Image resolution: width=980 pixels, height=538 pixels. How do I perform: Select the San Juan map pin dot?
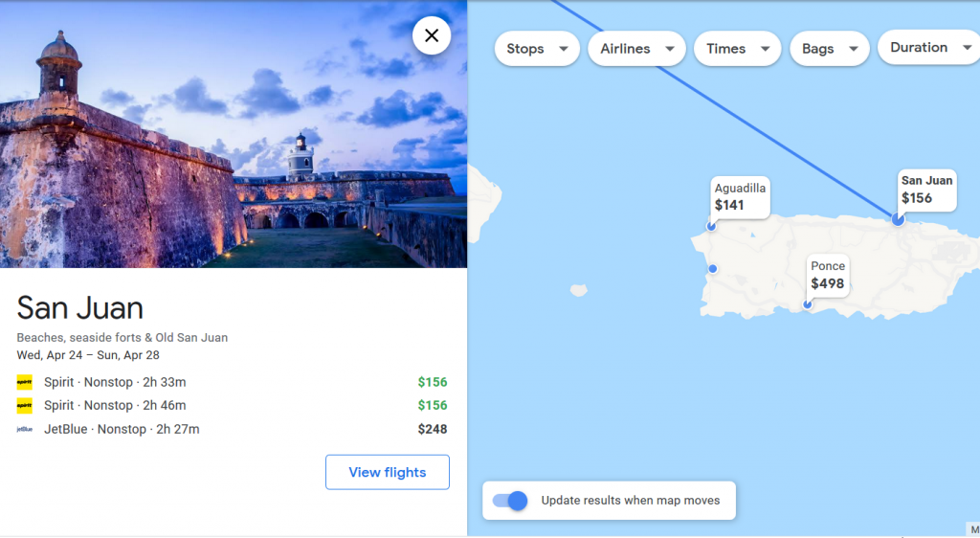[x=898, y=219]
